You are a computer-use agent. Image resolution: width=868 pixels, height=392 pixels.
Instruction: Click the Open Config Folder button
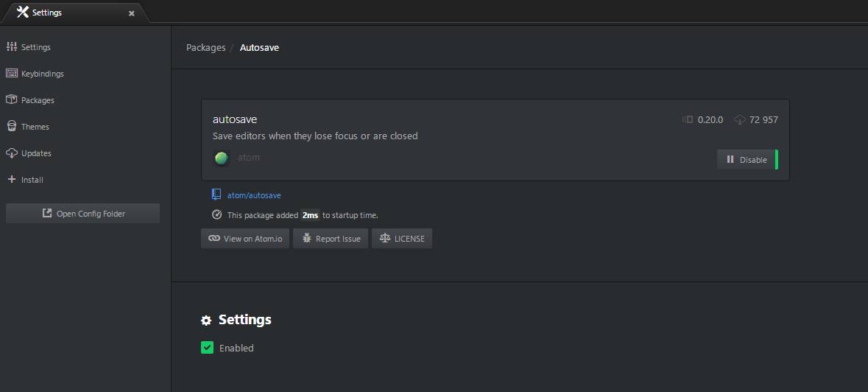click(x=83, y=213)
